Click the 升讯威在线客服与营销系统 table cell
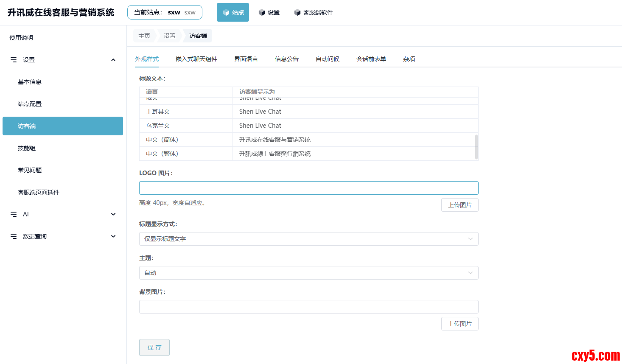The height and width of the screenshot is (364, 622). point(355,140)
